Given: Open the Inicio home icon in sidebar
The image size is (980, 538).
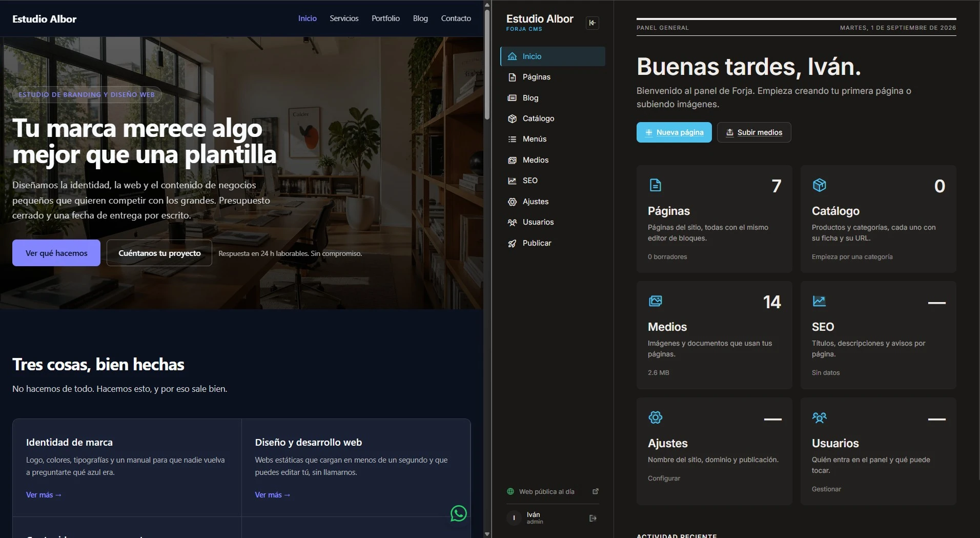Looking at the screenshot, I should pyautogui.click(x=512, y=56).
